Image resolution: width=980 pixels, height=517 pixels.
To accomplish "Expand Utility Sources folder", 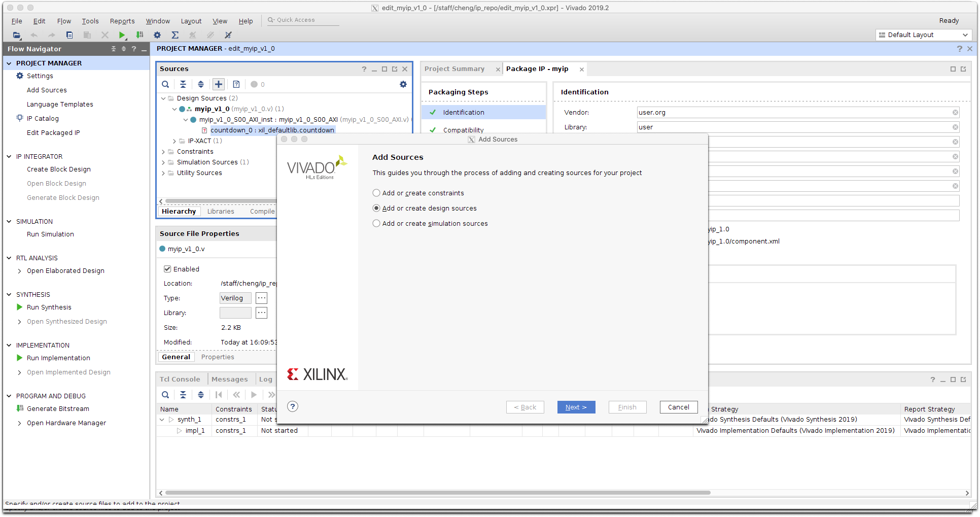I will [163, 173].
